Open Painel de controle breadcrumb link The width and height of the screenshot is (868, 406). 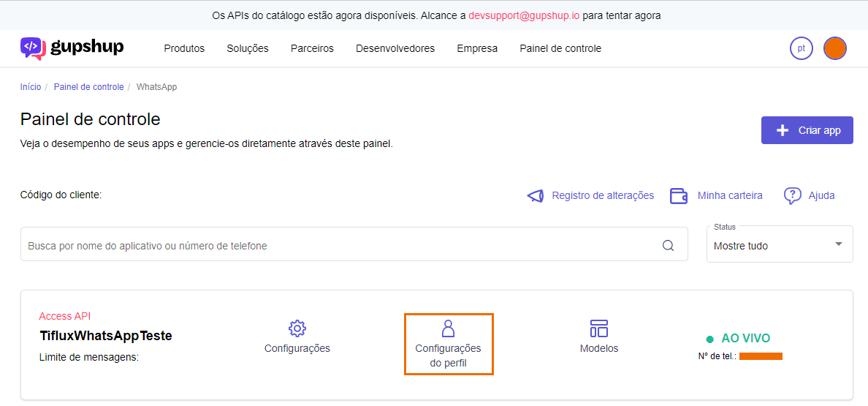tap(88, 87)
